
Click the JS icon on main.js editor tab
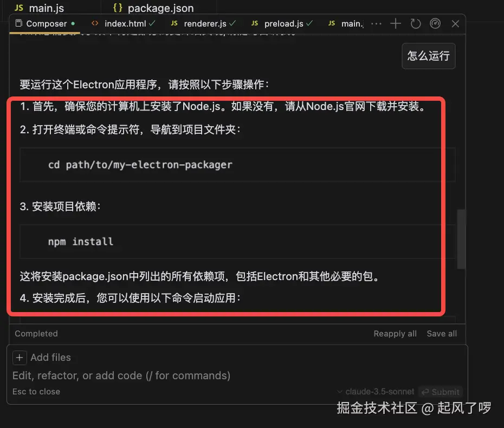(19, 8)
